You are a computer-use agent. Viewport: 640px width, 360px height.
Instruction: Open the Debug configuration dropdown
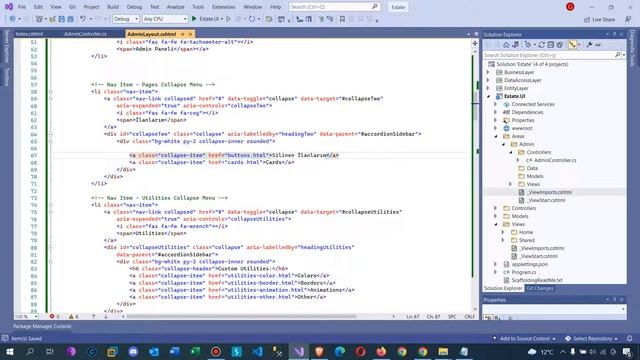[x=126, y=19]
